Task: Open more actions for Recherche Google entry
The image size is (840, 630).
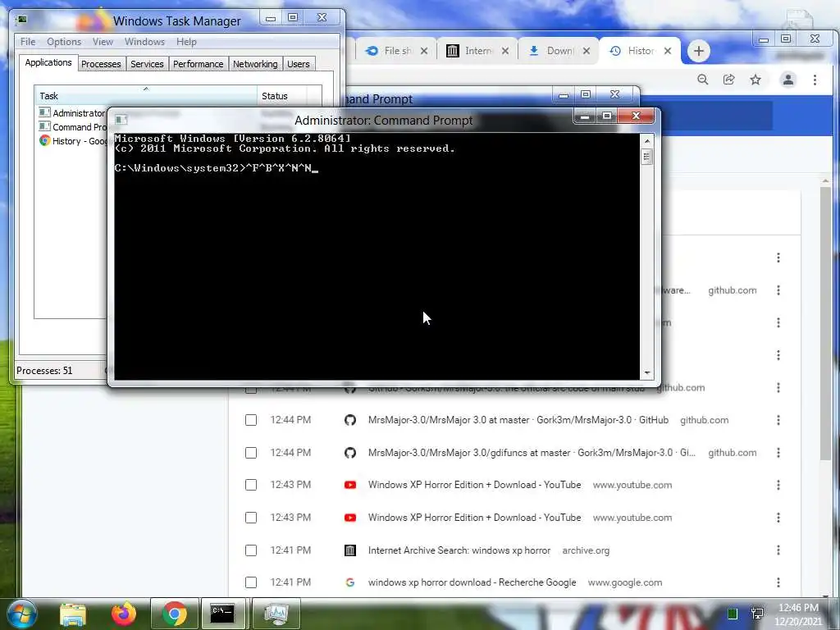Action: (x=778, y=582)
